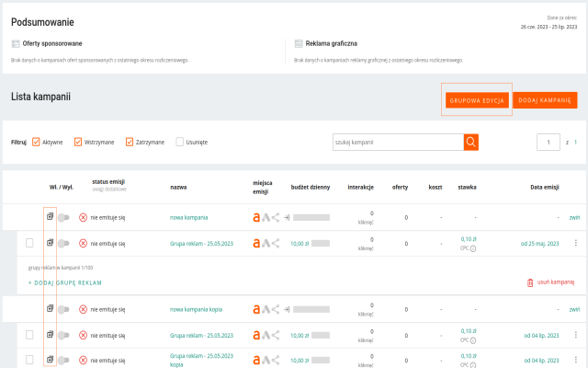Image resolution: width=588 pixels, height=368 pixels.
Task: Click the stawka column header
Action: pyautogui.click(x=467, y=187)
